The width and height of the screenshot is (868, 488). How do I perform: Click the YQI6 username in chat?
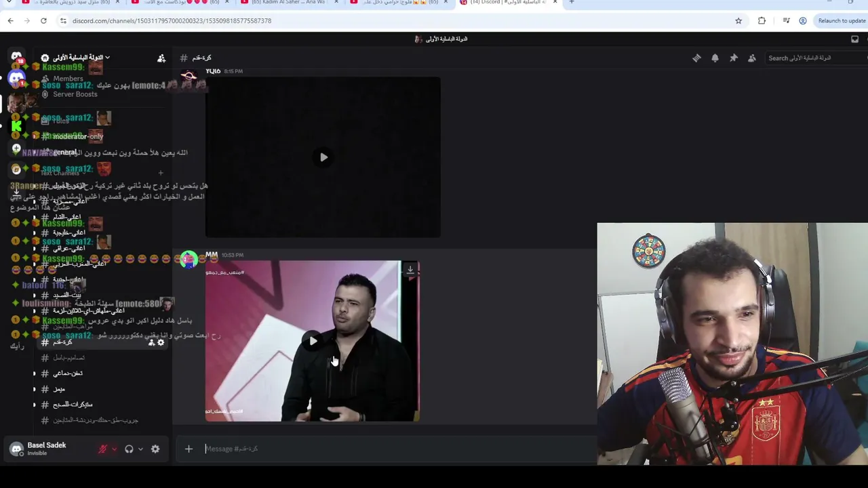tap(213, 70)
